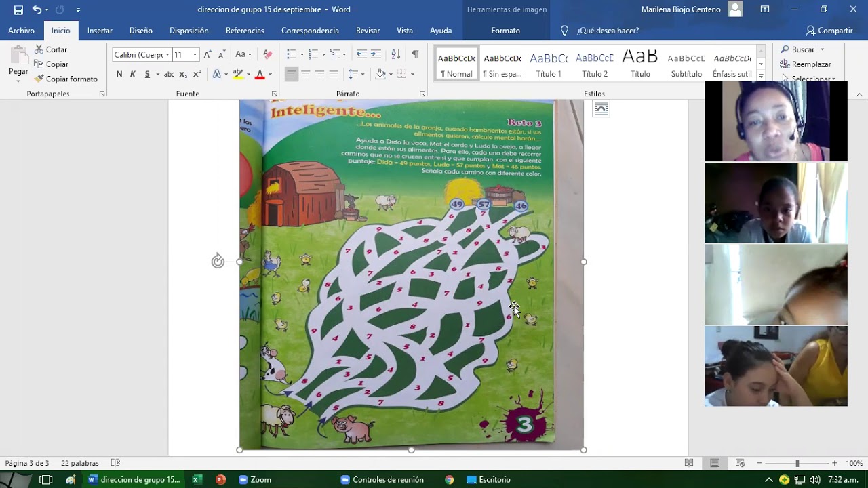
Task: Click the 100% zoom level
Action: [x=854, y=463]
